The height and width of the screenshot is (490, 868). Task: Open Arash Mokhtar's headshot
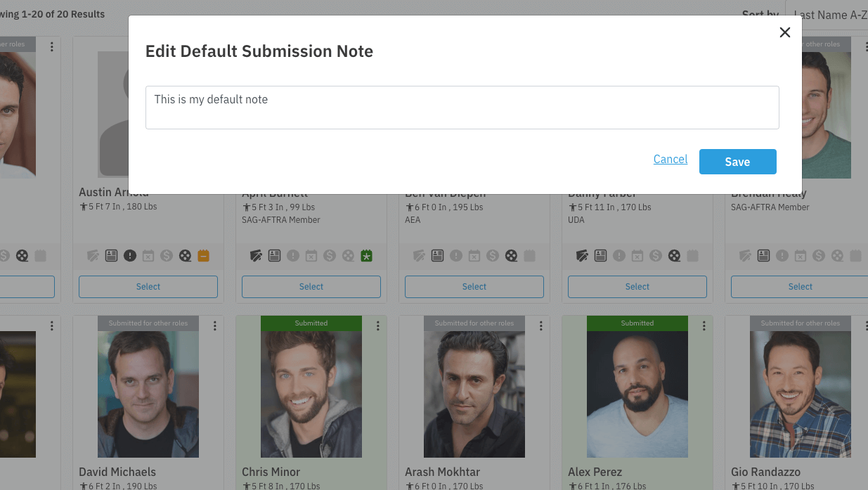[x=474, y=394]
